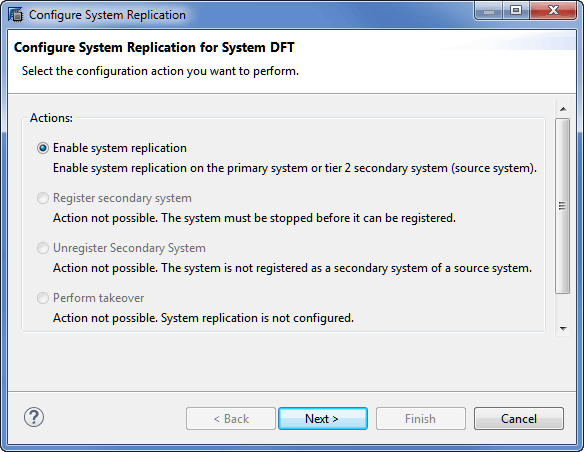Click the scrollbar up arrow

coord(563,109)
